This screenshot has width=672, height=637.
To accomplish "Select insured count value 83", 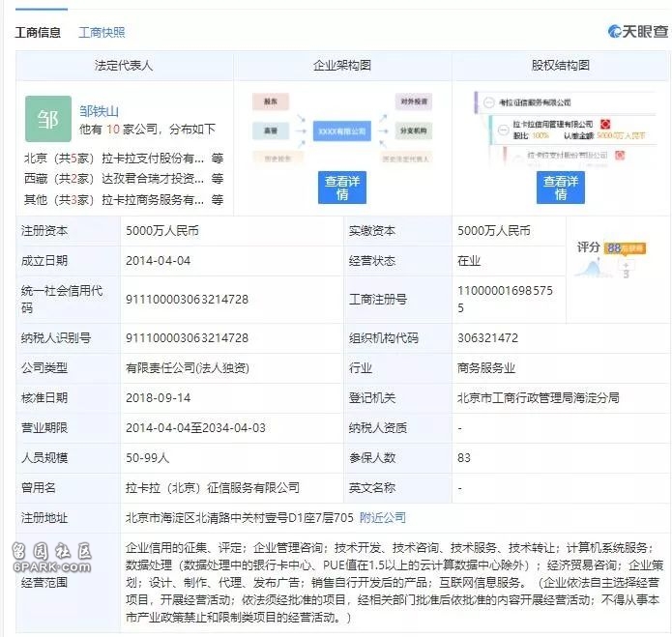I will click(464, 458).
